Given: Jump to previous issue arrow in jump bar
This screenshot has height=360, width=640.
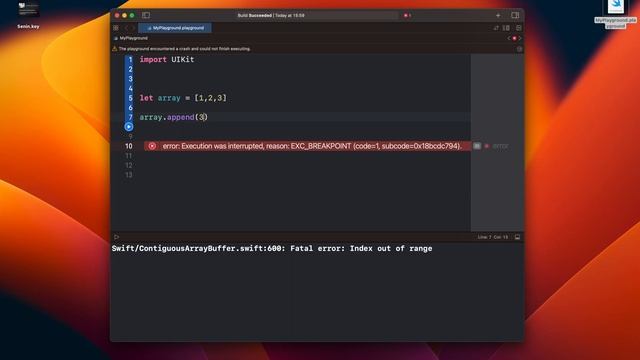Looking at the screenshot, I should coord(509,38).
